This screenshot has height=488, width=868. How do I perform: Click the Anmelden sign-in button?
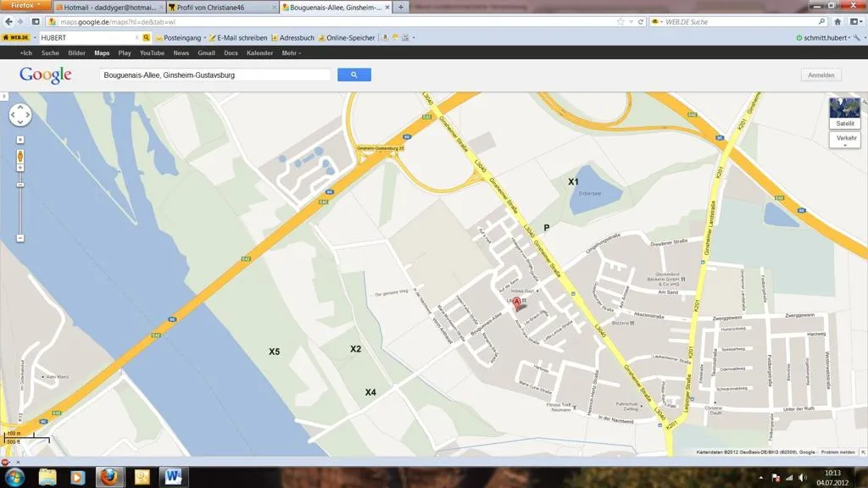pos(821,75)
